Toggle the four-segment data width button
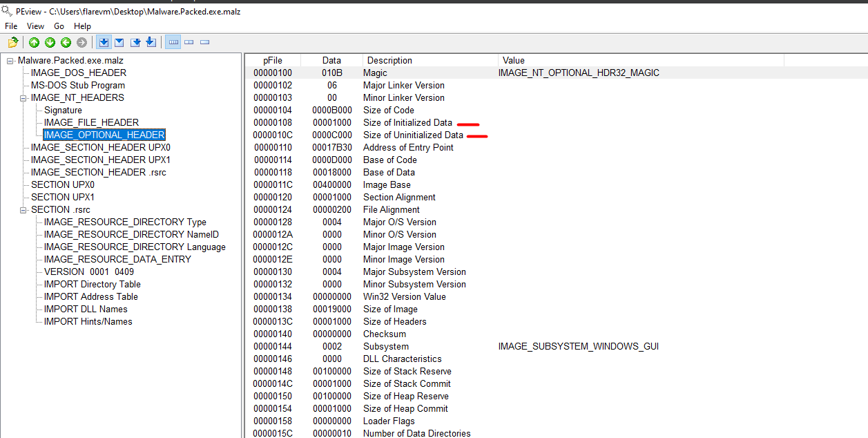The width and height of the screenshot is (868, 438). [x=173, y=42]
